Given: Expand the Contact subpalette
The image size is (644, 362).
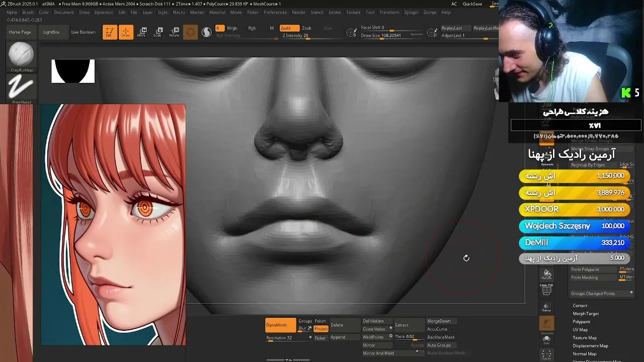Looking at the screenshot, I should coord(580,306).
